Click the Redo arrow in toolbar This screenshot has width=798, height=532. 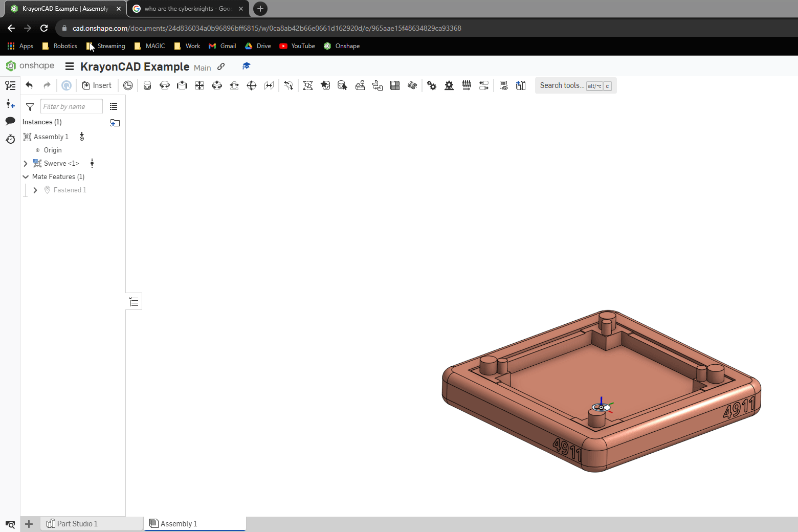coord(47,85)
